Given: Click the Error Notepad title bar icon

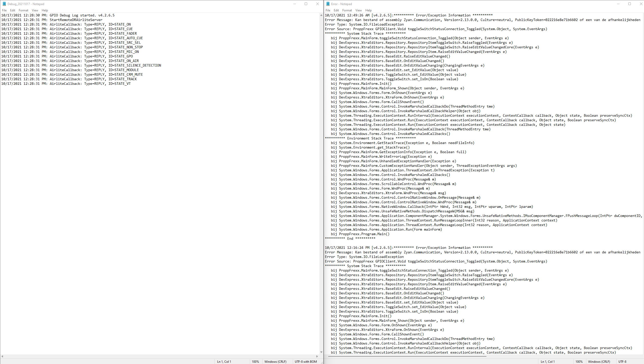Looking at the screenshot, I should pos(328,4).
